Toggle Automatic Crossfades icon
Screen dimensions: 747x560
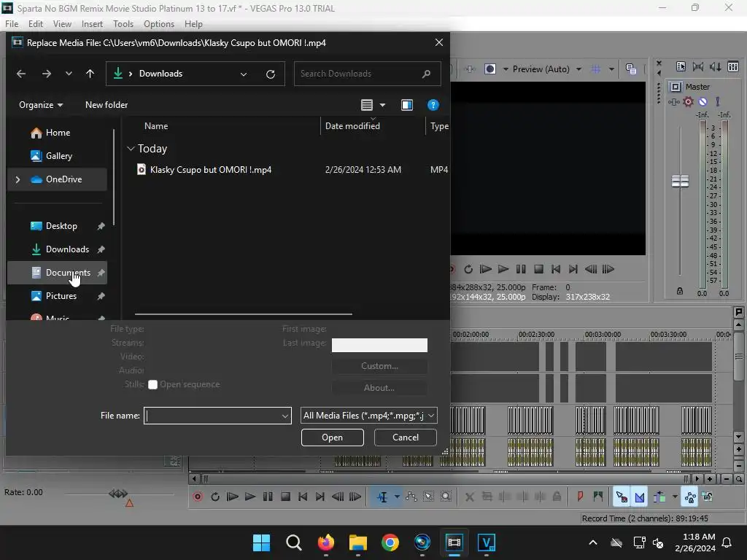[639, 497]
